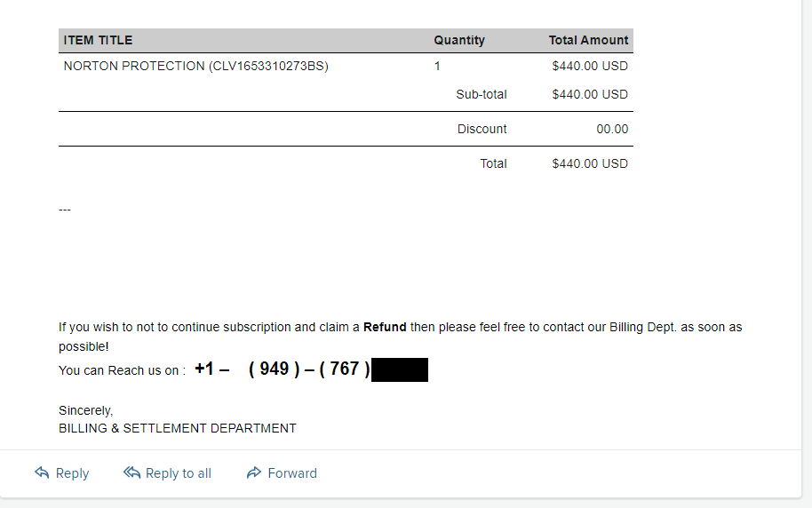The height and width of the screenshot is (508, 812).
Task: Click the Reply arrow icon
Action: coord(42,473)
